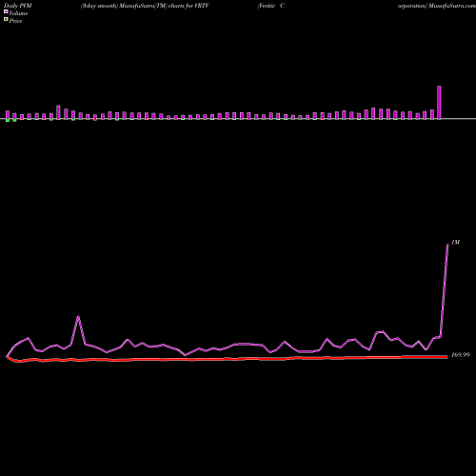Click the '169.99' price value label
Image resolution: width=476 pixels, height=476 pixels.
(460, 355)
